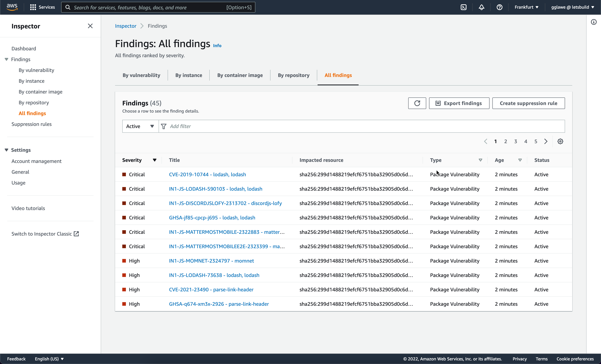This screenshot has width=601, height=364.
Task: Click the Export findings download icon
Action: tap(438, 103)
